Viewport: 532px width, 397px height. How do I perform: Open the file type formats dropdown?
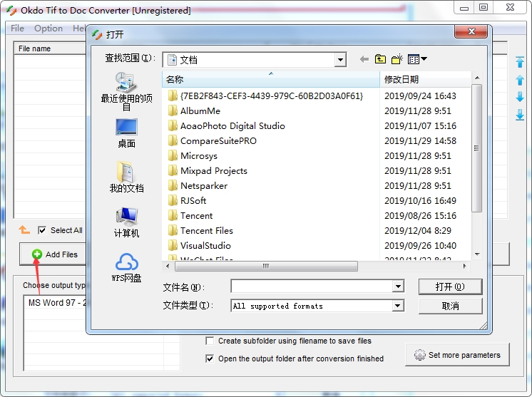pyautogui.click(x=398, y=306)
